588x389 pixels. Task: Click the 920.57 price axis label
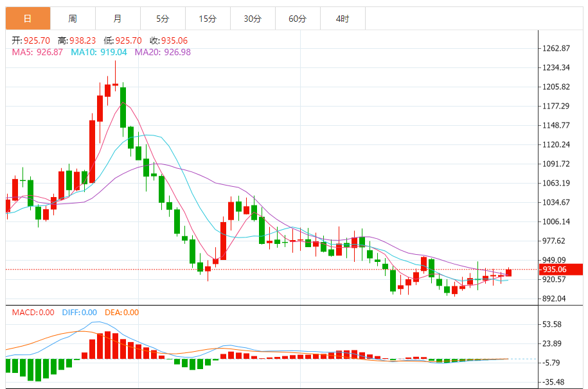click(554, 279)
